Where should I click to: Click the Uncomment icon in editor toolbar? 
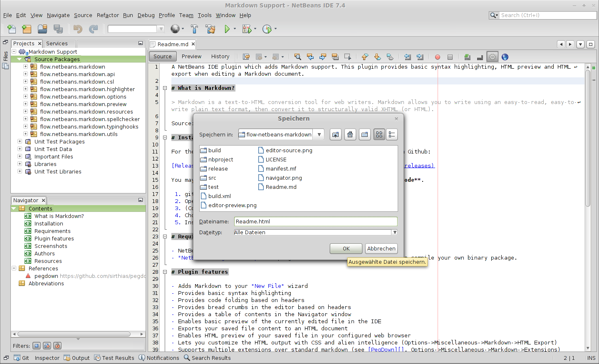coord(480,57)
